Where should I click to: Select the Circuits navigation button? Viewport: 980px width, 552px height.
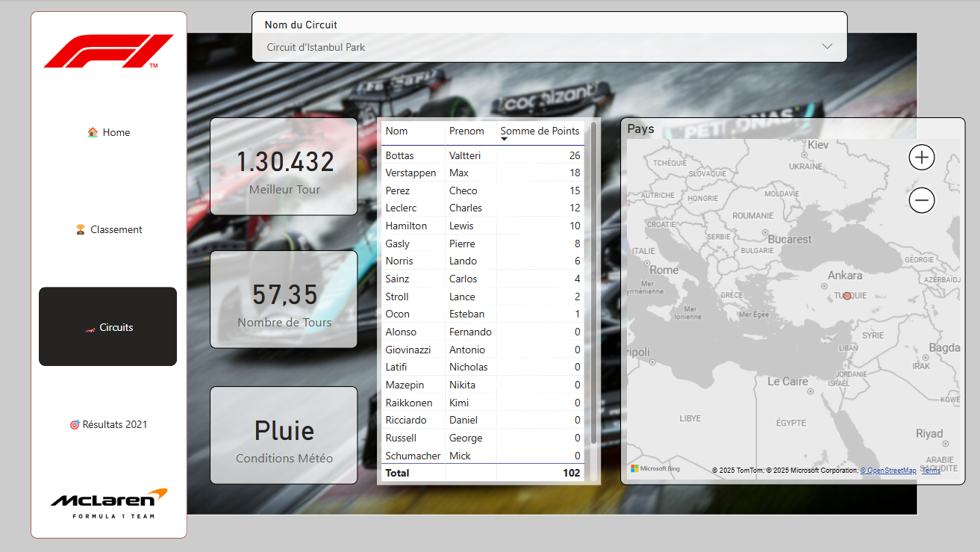click(108, 327)
